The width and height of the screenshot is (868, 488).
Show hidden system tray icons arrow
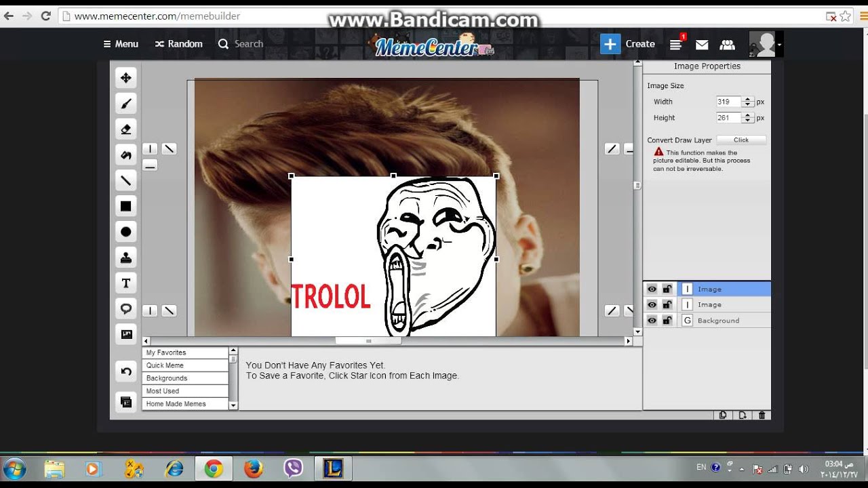pos(742,469)
